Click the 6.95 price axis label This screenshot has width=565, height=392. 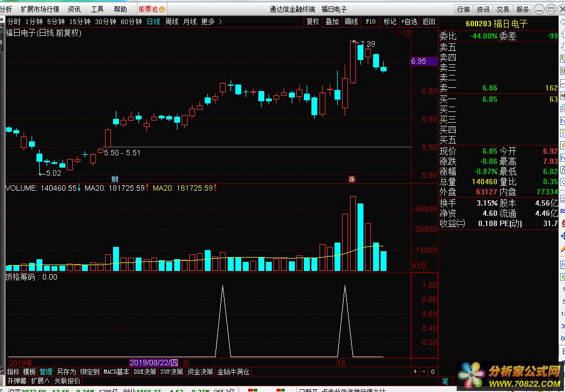[424, 61]
